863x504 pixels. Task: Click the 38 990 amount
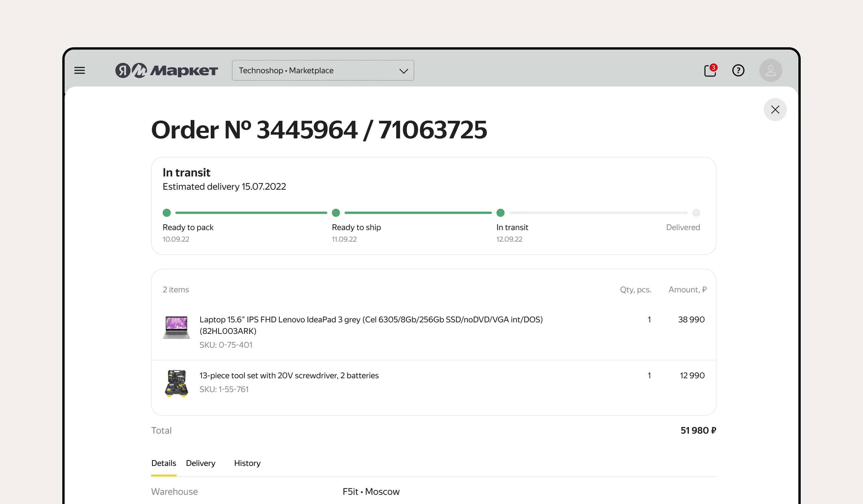(x=691, y=319)
